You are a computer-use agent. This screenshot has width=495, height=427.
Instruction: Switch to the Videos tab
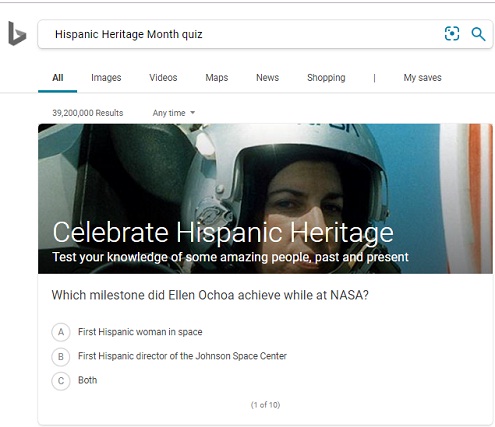[x=163, y=78]
